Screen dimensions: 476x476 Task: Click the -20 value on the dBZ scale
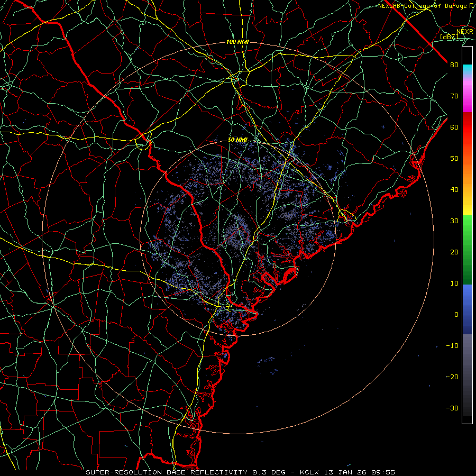452,377
